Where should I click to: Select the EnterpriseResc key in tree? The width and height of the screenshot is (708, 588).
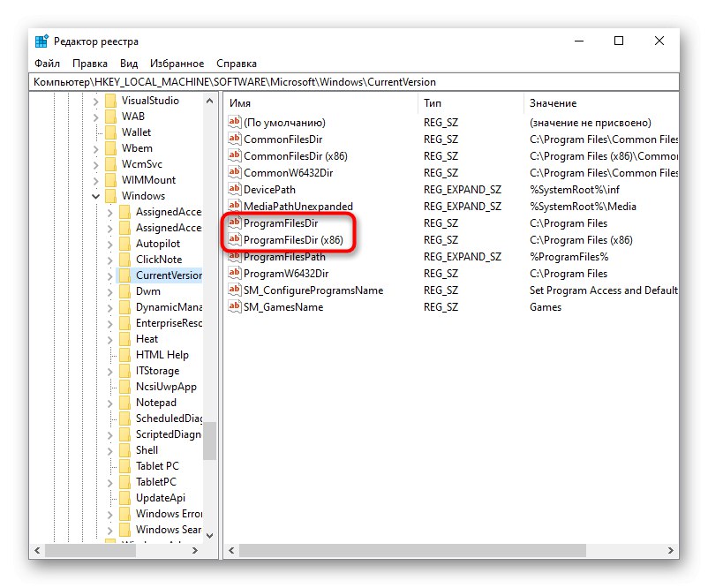(169, 322)
